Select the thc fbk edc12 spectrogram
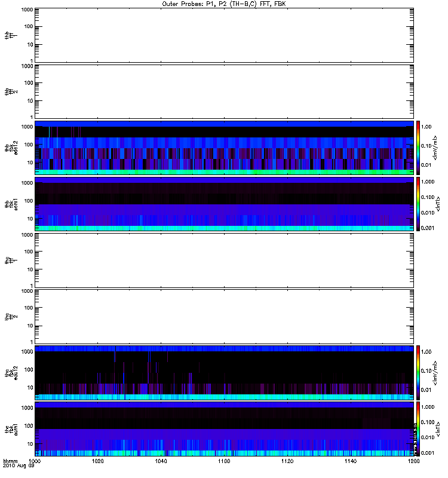The width and height of the screenshot is (448, 478). (224, 372)
